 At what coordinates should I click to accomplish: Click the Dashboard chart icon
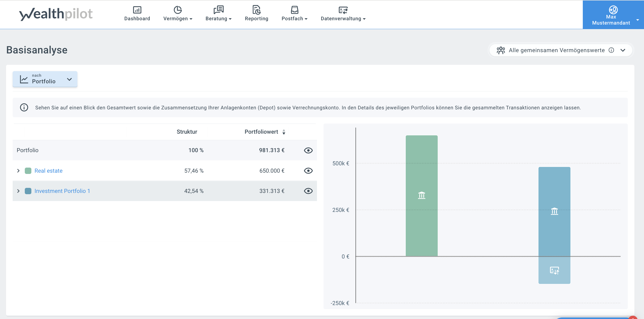point(137,10)
